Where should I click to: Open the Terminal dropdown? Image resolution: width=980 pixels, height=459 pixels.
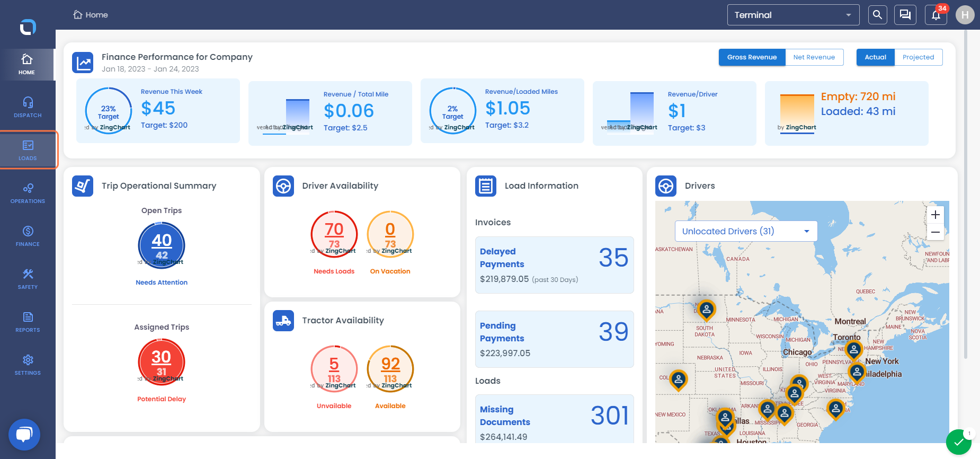click(793, 15)
